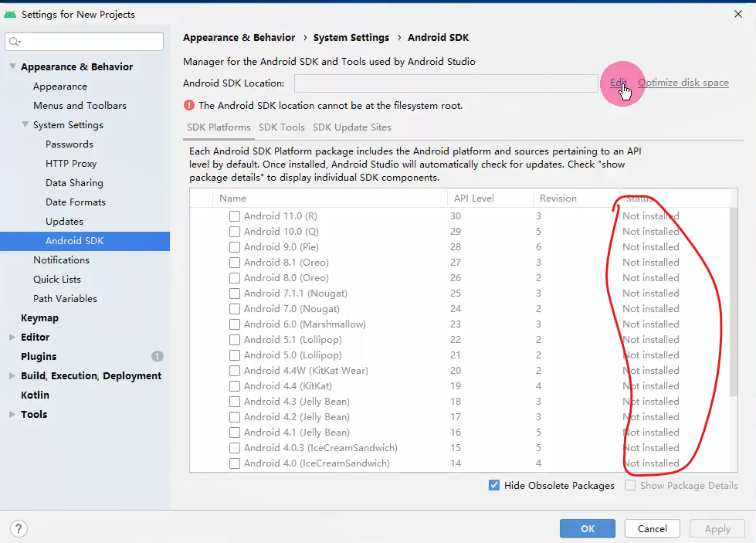
Task: Select Path Variables settings
Action: [x=65, y=298]
